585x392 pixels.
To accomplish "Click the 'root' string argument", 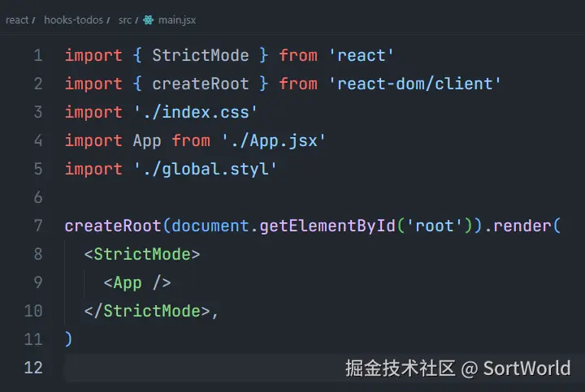I will 434,226.
